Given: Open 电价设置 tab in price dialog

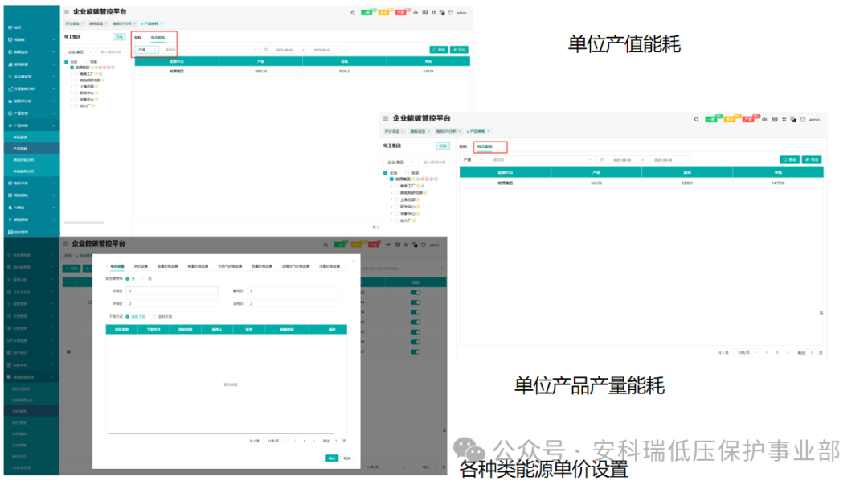Looking at the screenshot, I should click(x=117, y=266).
